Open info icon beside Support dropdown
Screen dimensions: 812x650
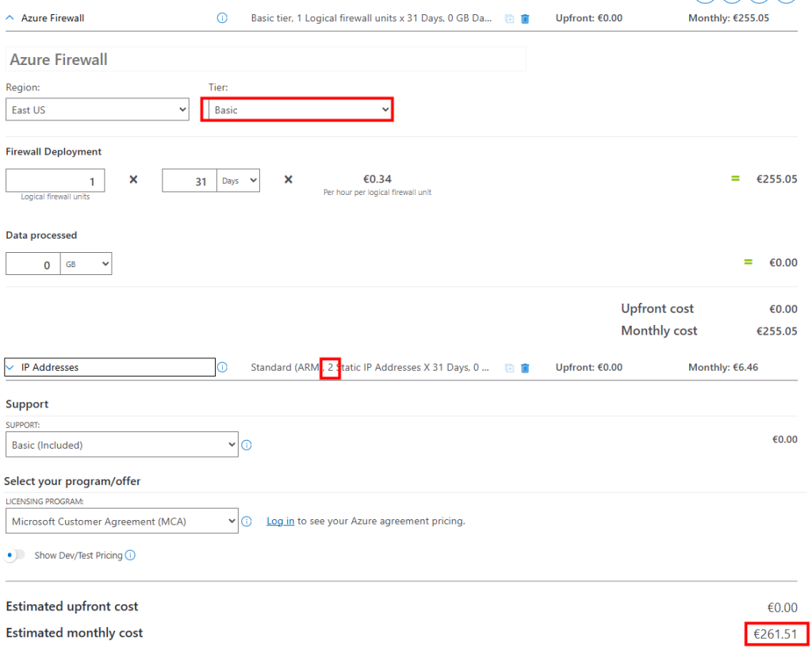[x=247, y=445]
